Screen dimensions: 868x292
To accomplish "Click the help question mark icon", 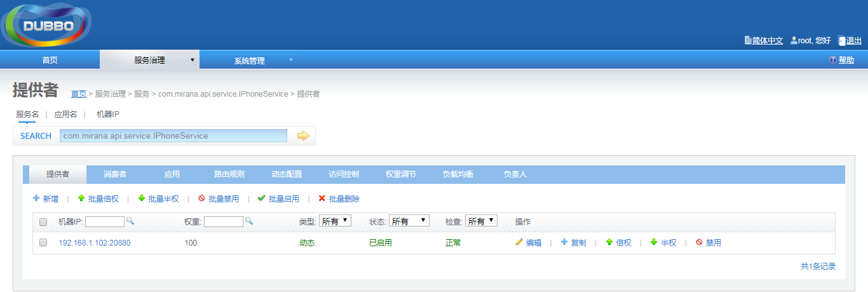I will point(833,60).
